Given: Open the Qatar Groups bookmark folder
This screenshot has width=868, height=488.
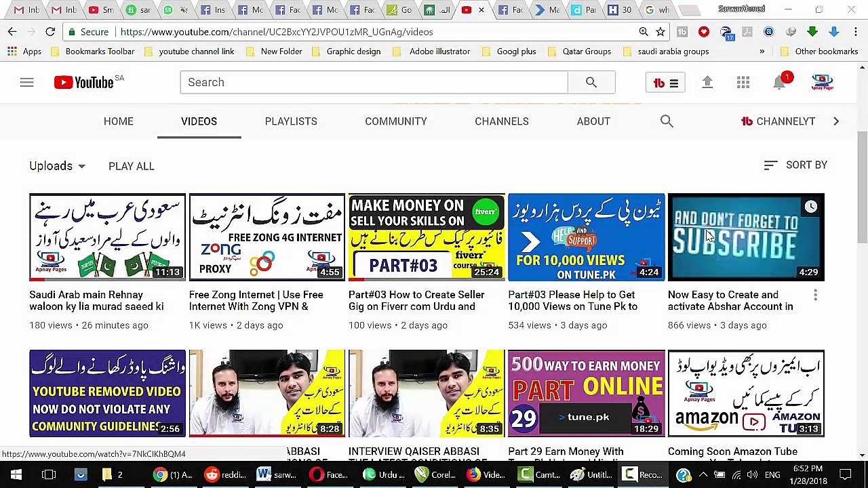Looking at the screenshot, I should coord(578,52).
